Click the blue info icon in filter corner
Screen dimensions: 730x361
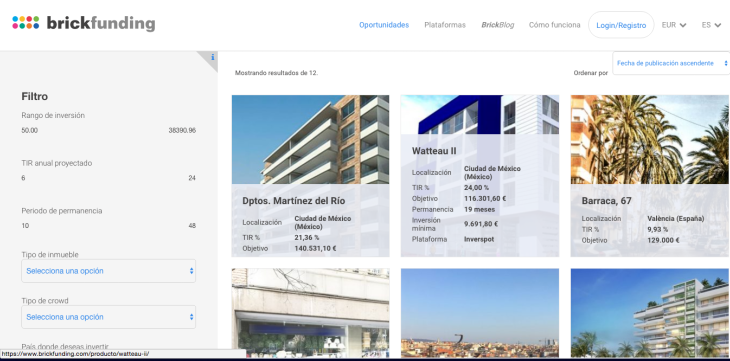pyautogui.click(x=213, y=57)
